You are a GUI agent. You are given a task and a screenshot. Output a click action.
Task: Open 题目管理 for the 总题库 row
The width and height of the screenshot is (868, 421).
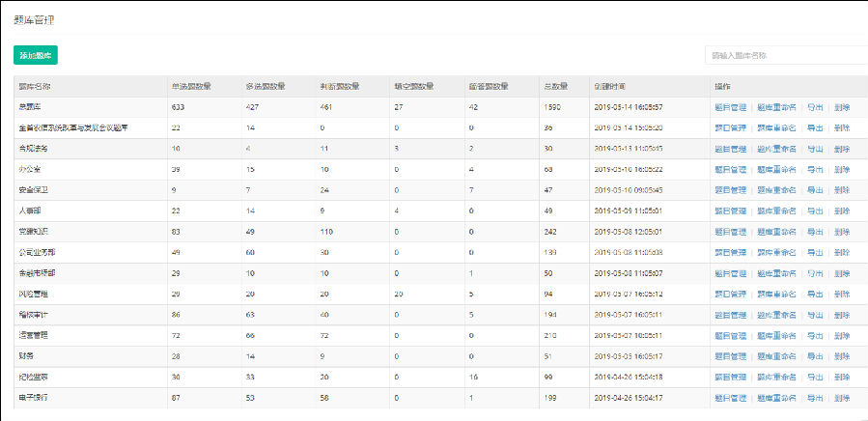tap(732, 107)
